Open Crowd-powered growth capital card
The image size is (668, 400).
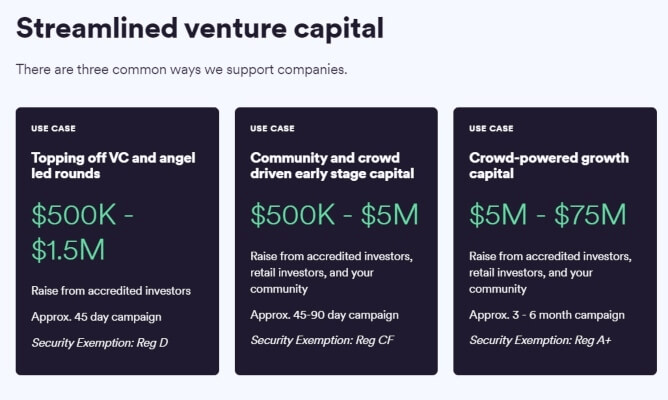pos(555,241)
